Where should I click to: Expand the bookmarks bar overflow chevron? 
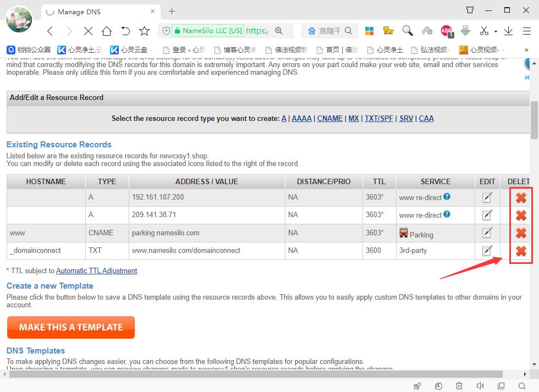526,50
